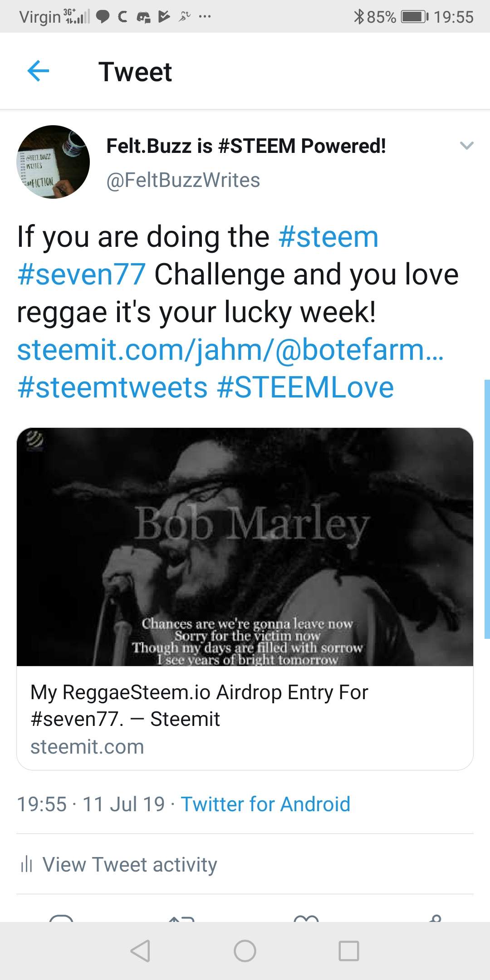Tap the tweet activity bar chart icon
The width and height of the screenshot is (490, 980).
click(26, 864)
